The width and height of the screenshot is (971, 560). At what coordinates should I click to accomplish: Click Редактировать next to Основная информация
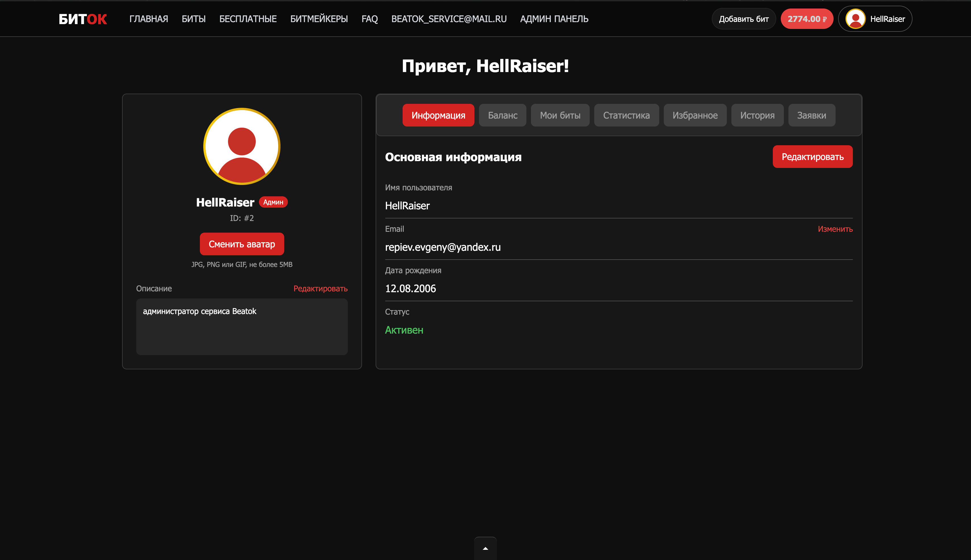[x=813, y=157]
